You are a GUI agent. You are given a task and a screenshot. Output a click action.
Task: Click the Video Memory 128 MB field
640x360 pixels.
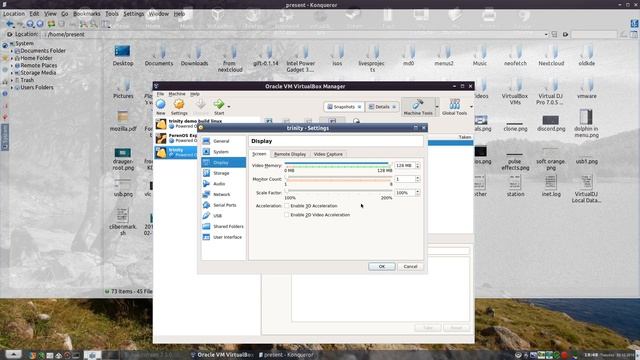404,165
